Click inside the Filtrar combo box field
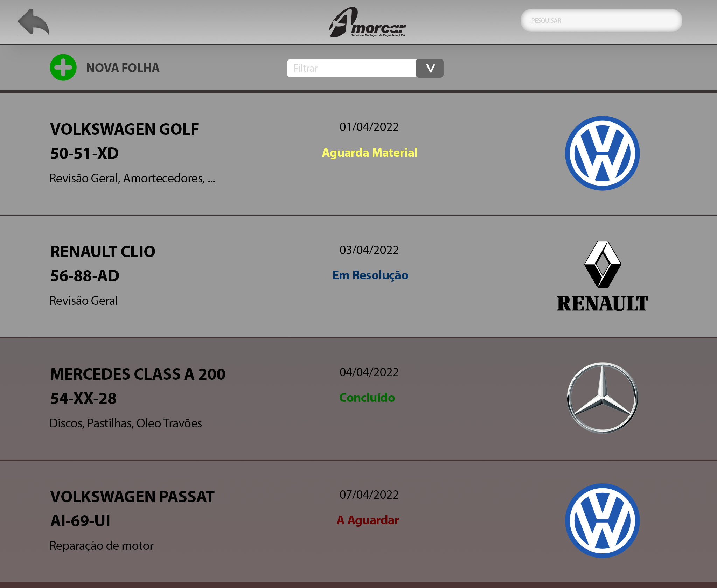 [x=351, y=68]
